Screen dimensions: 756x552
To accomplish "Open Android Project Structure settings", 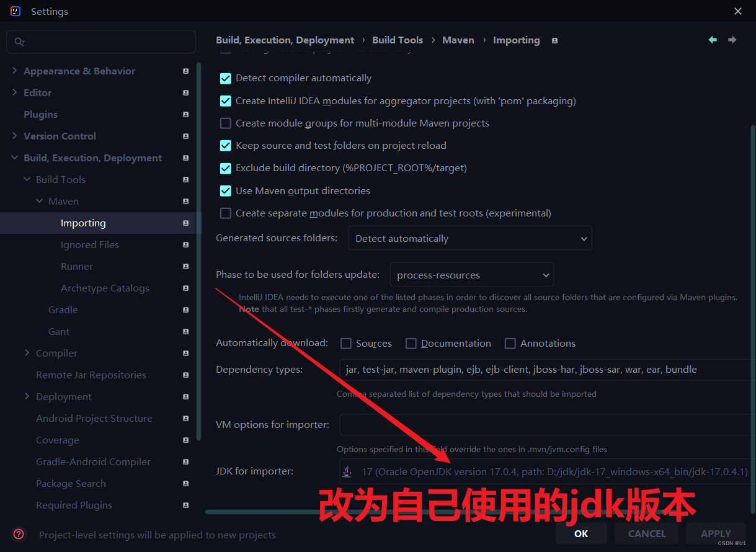I will [94, 419].
